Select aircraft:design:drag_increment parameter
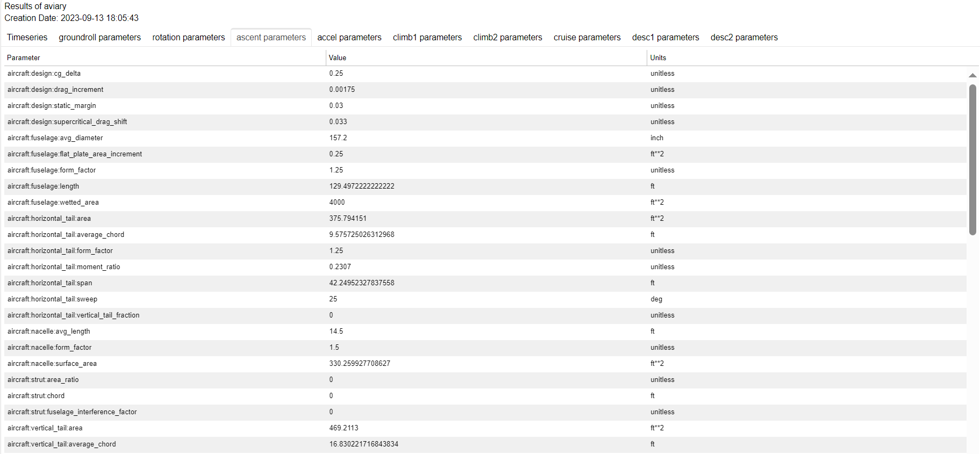The width and height of the screenshot is (980, 454). pyautogui.click(x=55, y=90)
